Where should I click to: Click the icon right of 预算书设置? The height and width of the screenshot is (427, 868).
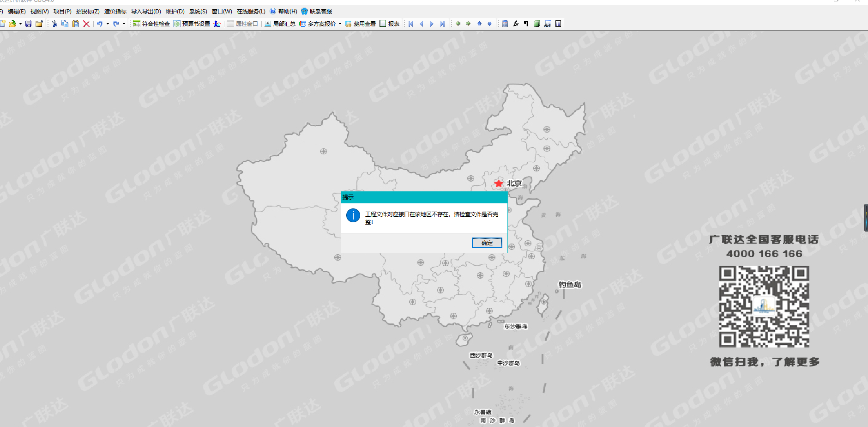pyautogui.click(x=217, y=24)
